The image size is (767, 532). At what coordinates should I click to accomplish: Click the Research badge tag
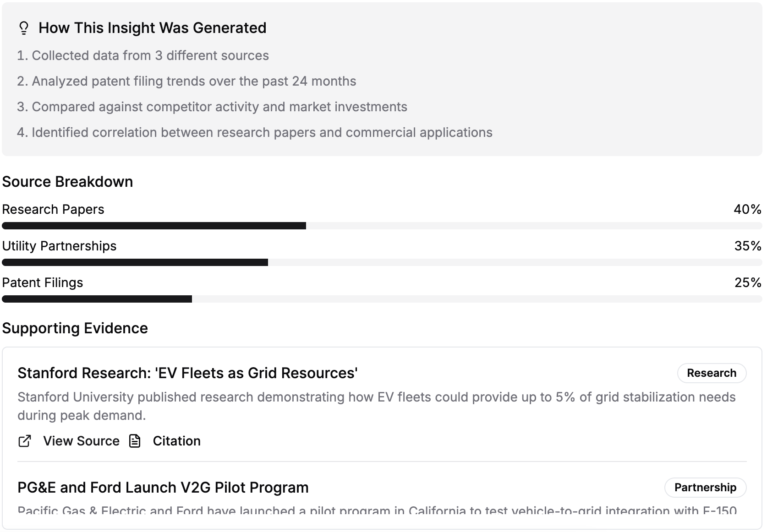(x=711, y=373)
